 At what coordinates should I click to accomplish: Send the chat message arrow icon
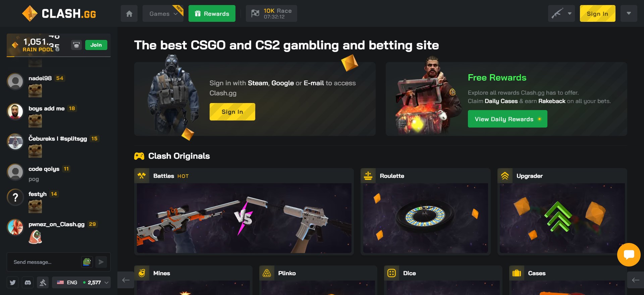(x=101, y=262)
